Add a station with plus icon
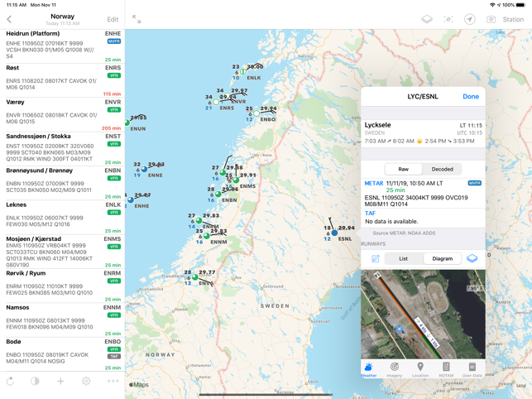The image size is (532, 399). [x=60, y=382]
